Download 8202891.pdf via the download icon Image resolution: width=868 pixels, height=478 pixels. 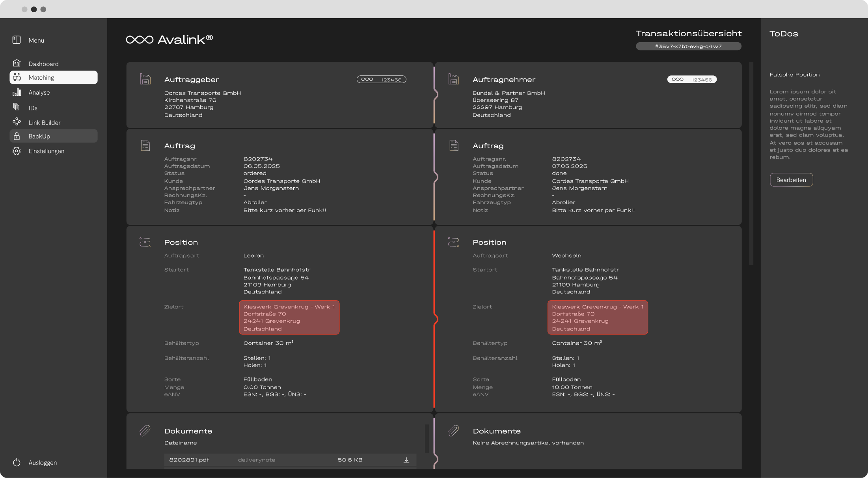pos(406,459)
